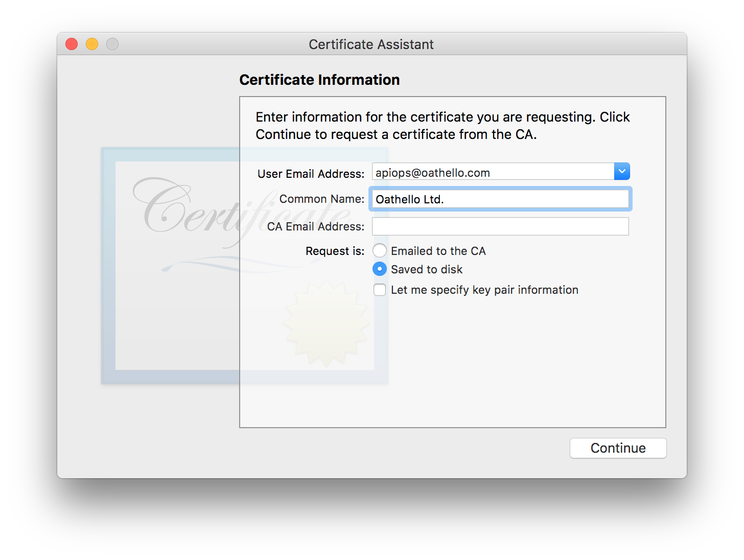Enable Let me specify key pair information

click(x=380, y=290)
